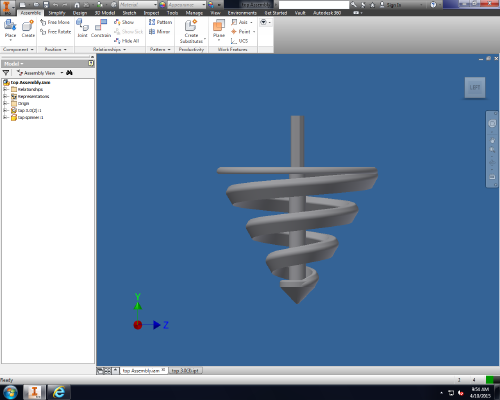The image size is (500, 400).
Task: Select the Mirror component tool
Action: [x=159, y=32]
